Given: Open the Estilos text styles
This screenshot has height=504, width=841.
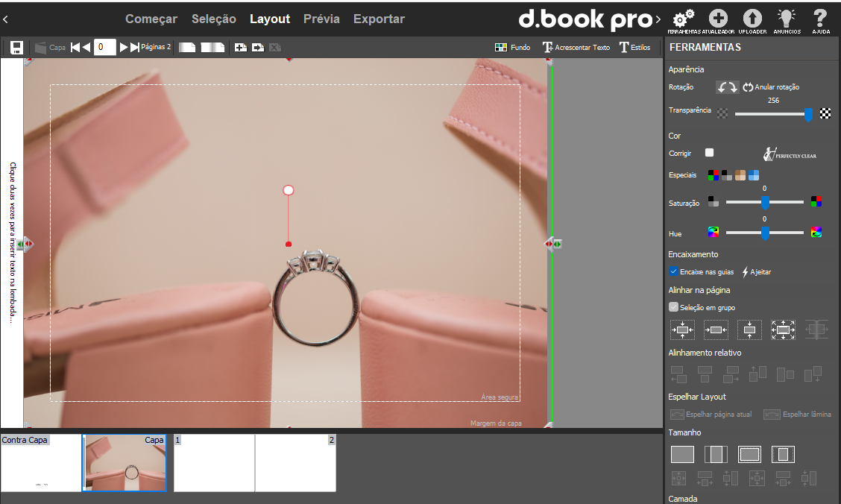Looking at the screenshot, I should [x=635, y=47].
